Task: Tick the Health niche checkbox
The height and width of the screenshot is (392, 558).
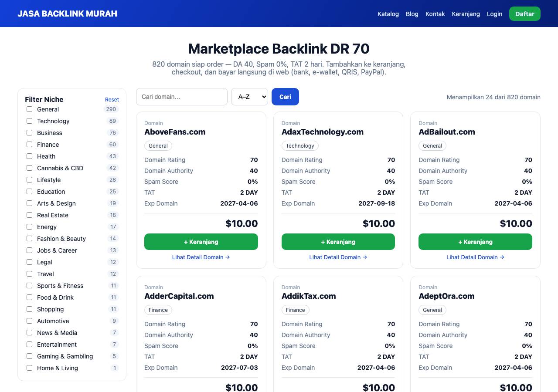Action: 29,156
